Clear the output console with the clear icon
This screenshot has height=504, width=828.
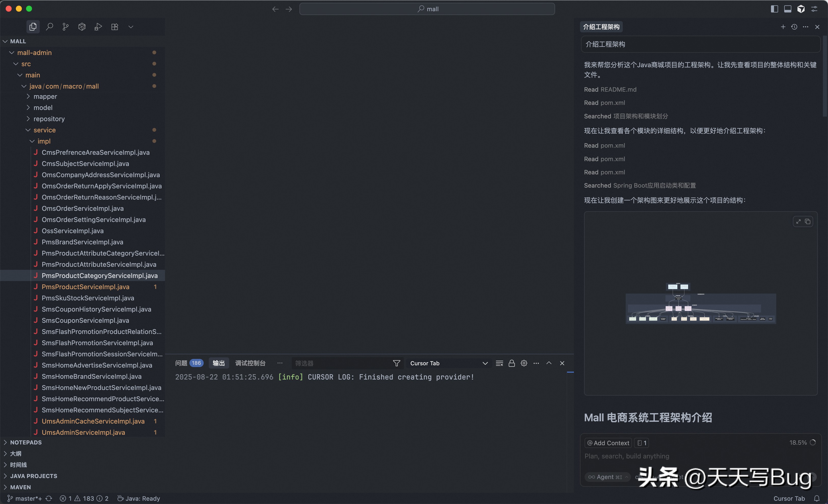(499, 363)
